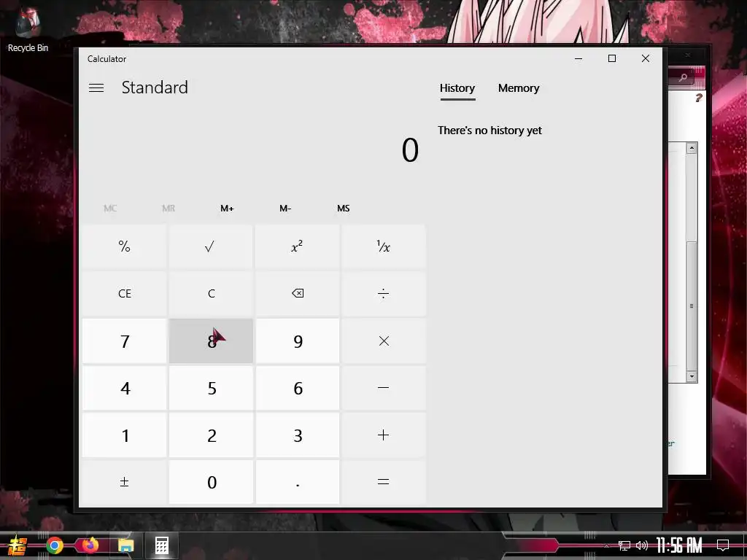
Task: Click number 4 key
Action: click(x=124, y=388)
